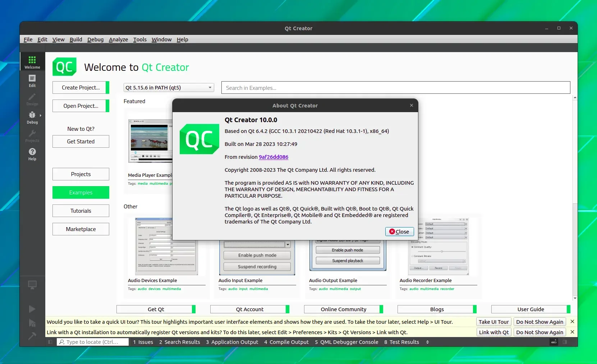The height and width of the screenshot is (364, 597).
Task: Open revision 9af26dd086 link
Action: tap(274, 157)
